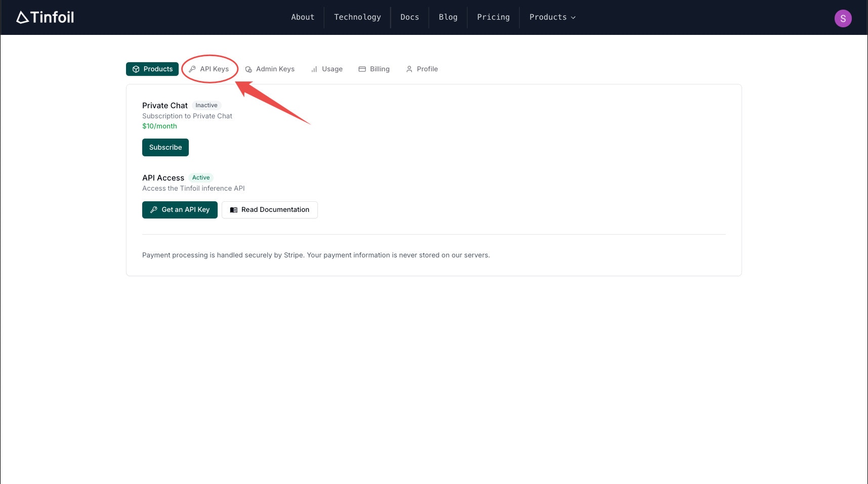
Task: Click the Inactive status badge
Action: (x=206, y=105)
